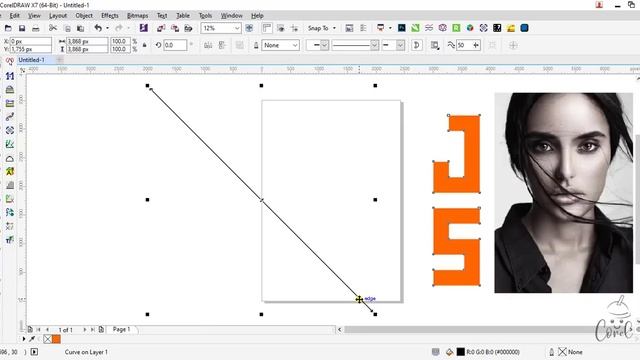Select the Untitled-1 document tab
Screen dimensions: 640x360
click(x=31, y=60)
